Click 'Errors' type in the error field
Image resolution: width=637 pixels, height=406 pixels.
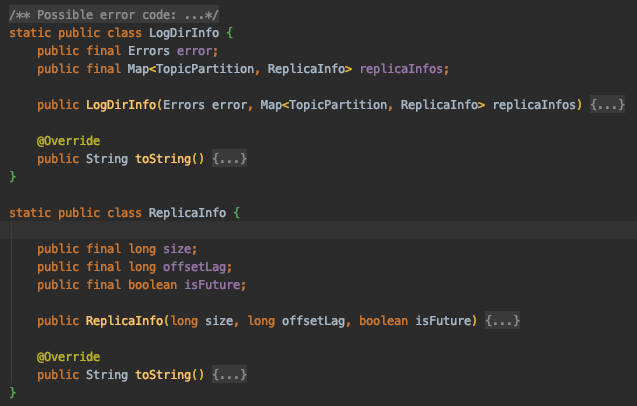click(149, 51)
